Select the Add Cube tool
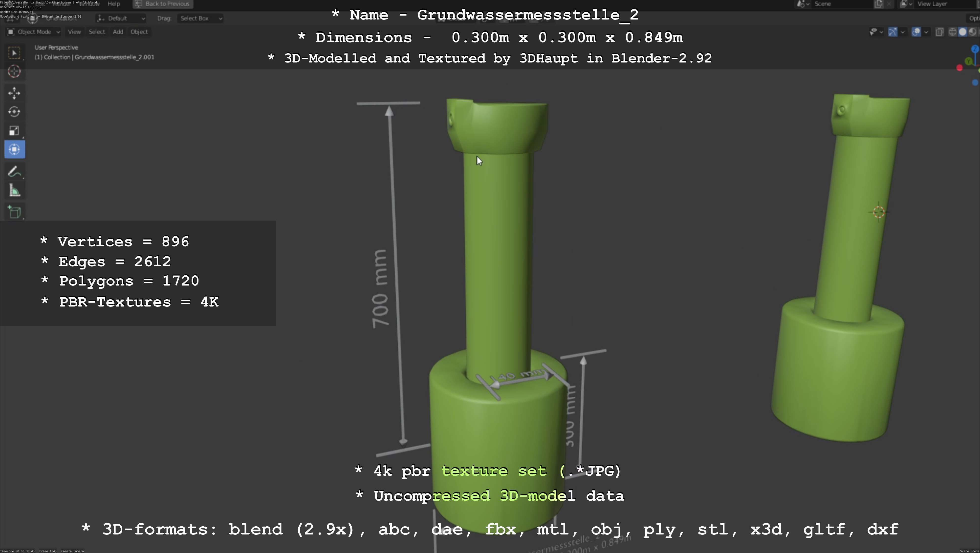This screenshot has height=553, width=980. point(14,212)
